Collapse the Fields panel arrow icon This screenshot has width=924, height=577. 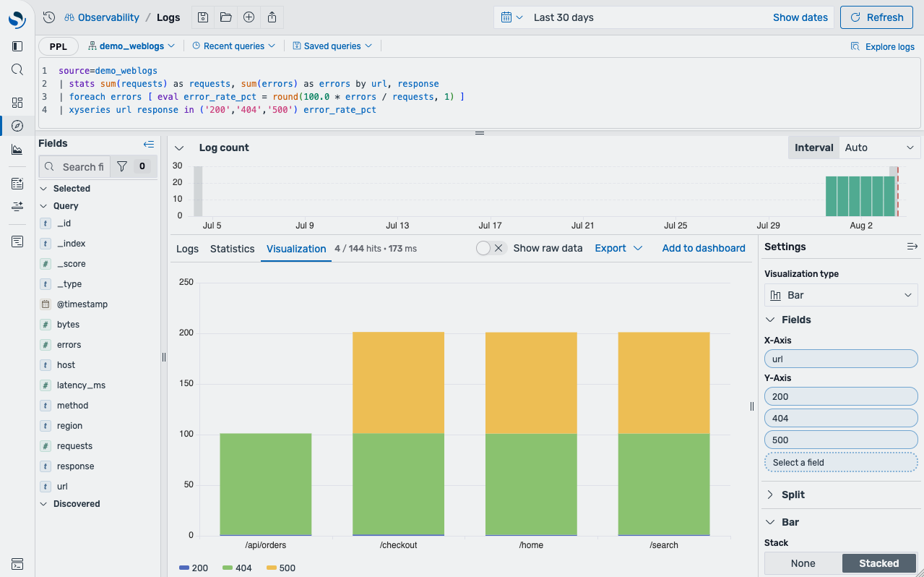[x=149, y=144]
